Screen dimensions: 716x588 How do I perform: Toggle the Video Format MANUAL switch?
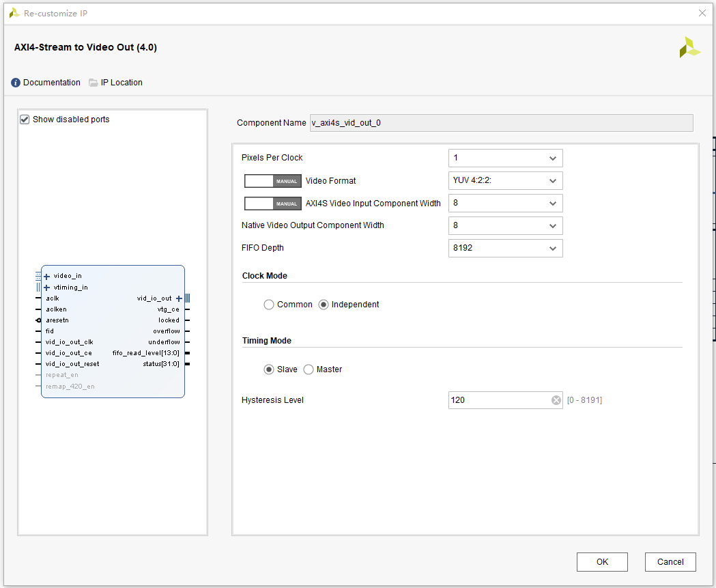tap(272, 180)
